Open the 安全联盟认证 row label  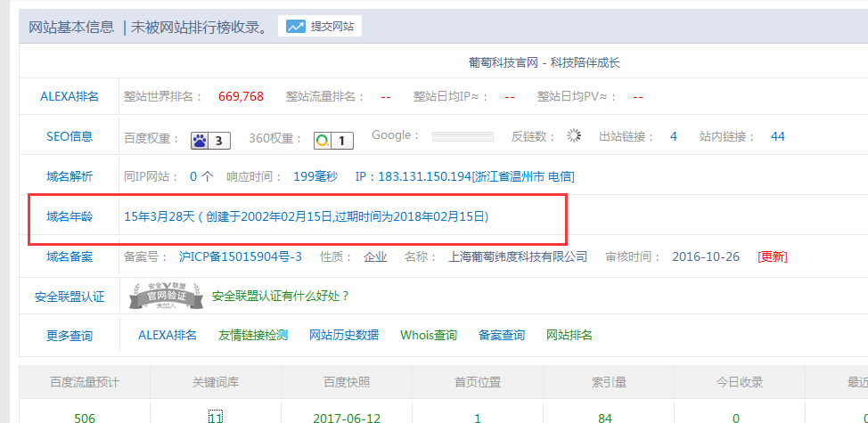tap(70, 297)
